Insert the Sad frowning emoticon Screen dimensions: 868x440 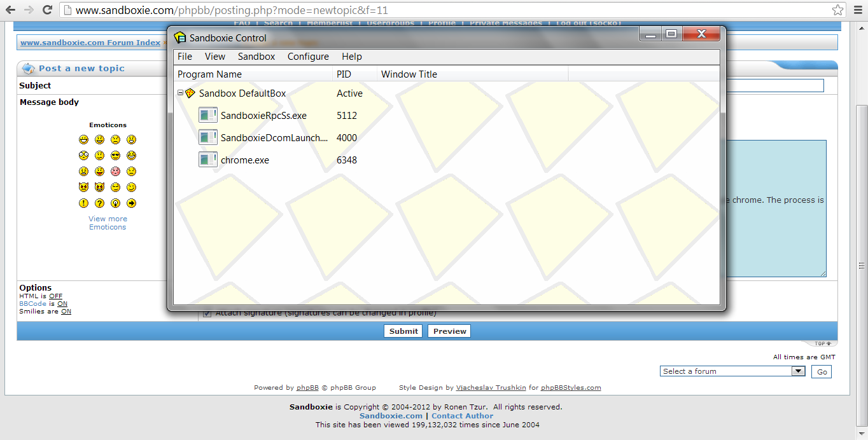[115, 139]
